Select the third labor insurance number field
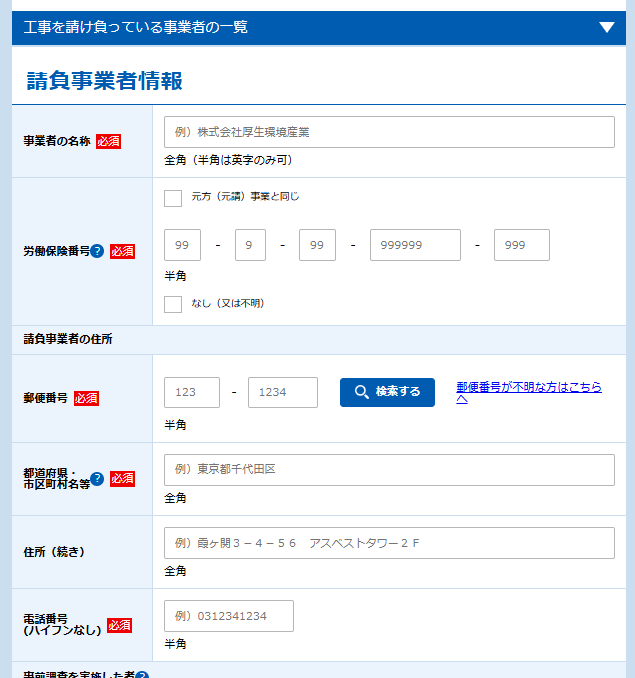Screen dimensions: 635x678 click(x=316, y=245)
